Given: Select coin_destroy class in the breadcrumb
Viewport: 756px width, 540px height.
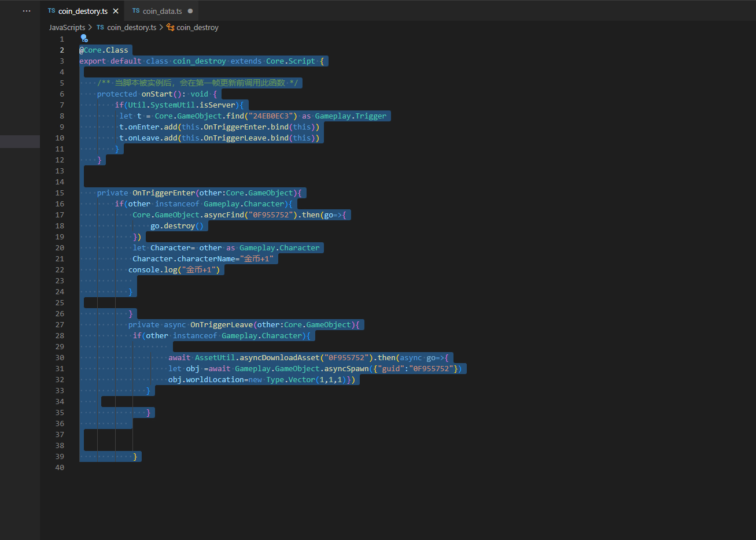Looking at the screenshot, I should pyautogui.click(x=197, y=27).
